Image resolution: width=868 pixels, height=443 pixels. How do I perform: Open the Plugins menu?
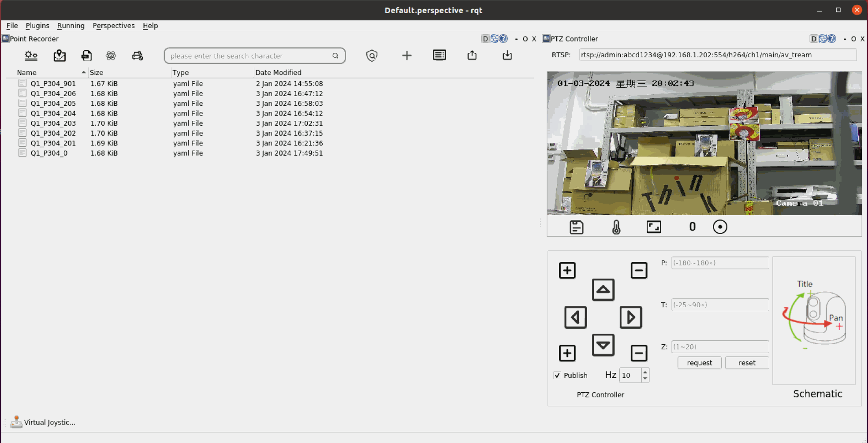coord(37,26)
